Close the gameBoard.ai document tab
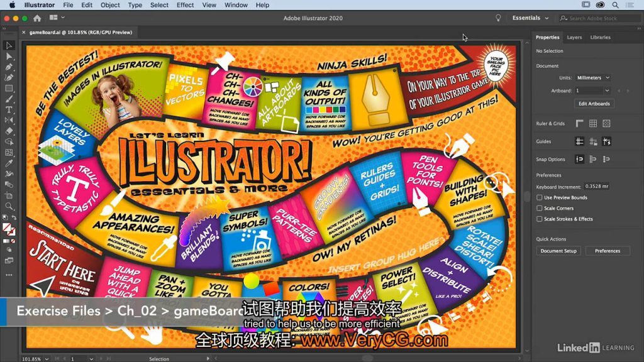 (24, 33)
